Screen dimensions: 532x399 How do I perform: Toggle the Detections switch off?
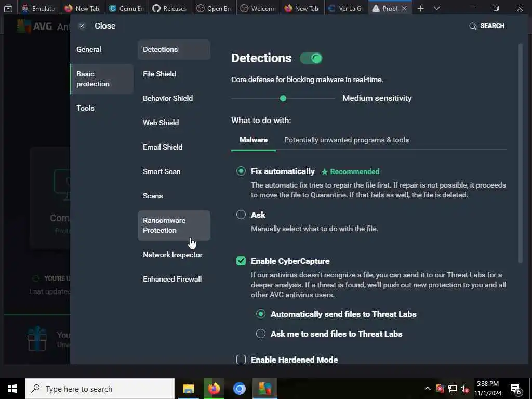[311, 58]
